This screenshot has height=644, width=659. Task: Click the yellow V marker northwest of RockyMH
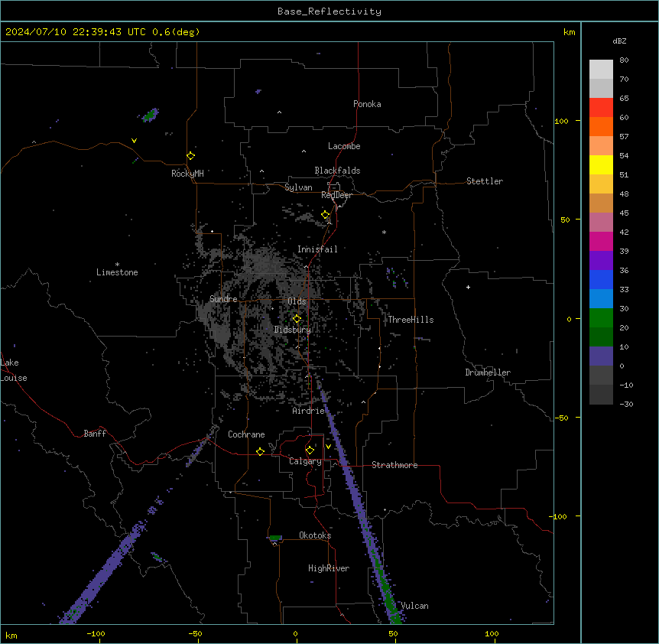(134, 141)
